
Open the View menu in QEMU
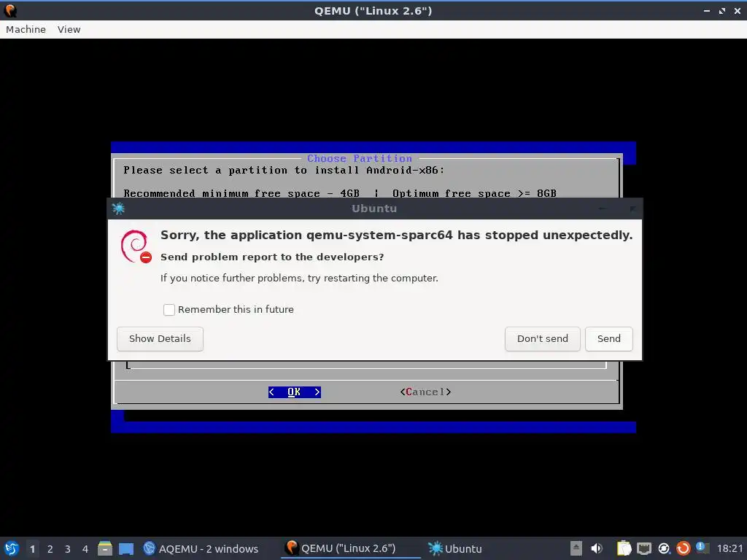[69, 29]
